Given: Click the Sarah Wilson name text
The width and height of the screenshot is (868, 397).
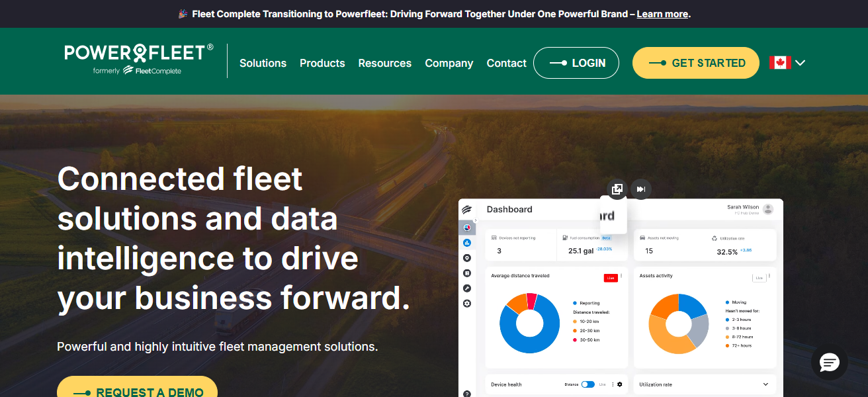Looking at the screenshot, I should point(743,207).
